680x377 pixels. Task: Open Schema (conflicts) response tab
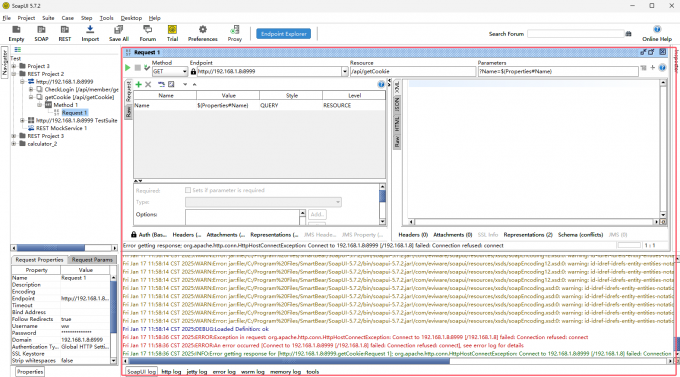tap(580, 235)
